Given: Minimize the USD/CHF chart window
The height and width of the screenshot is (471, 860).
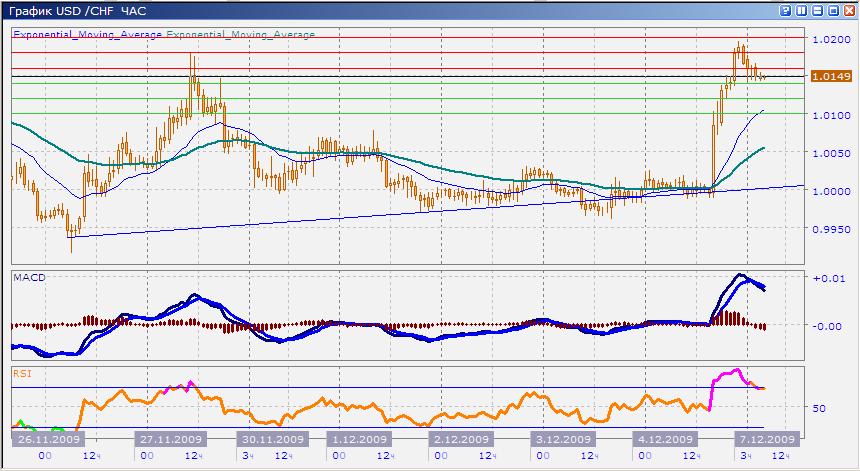Looking at the screenshot, I should click(818, 10).
